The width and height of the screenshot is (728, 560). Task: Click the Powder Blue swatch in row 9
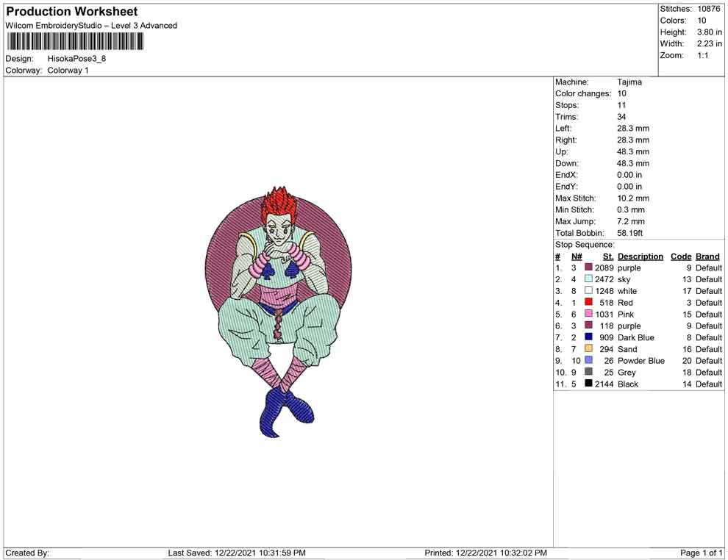tap(588, 360)
